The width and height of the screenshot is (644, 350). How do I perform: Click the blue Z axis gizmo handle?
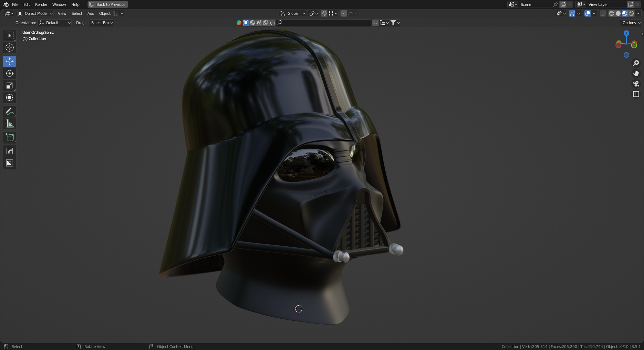tap(626, 33)
